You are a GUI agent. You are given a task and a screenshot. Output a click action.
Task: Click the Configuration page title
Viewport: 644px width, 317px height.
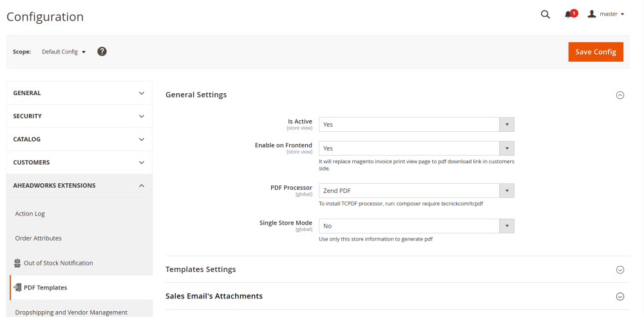(x=45, y=17)
